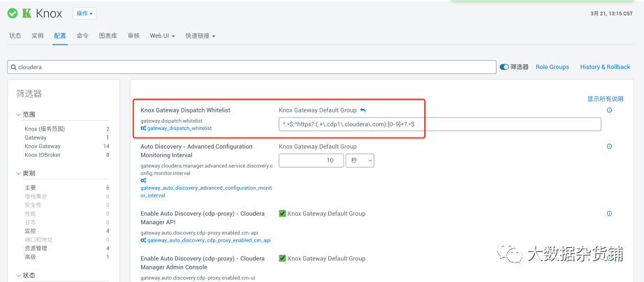This screenshot has width=644, height=282.
Task: Click the Knox service title text
Action: coord(49,13)
